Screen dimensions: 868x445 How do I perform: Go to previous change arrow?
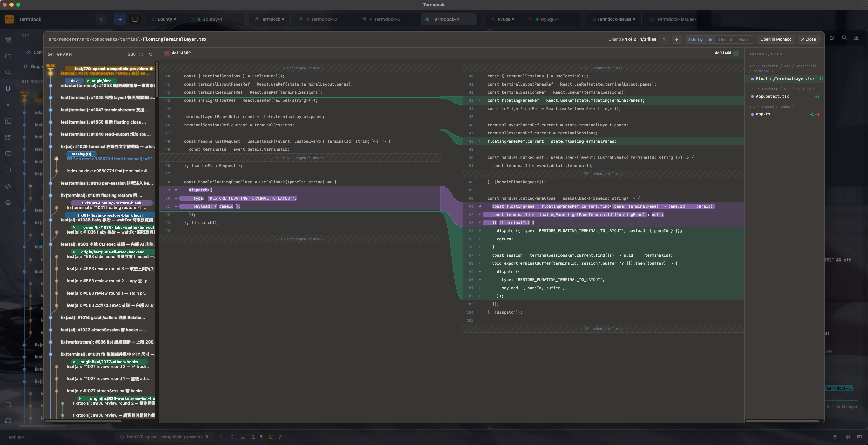click(x=664, y=39)
